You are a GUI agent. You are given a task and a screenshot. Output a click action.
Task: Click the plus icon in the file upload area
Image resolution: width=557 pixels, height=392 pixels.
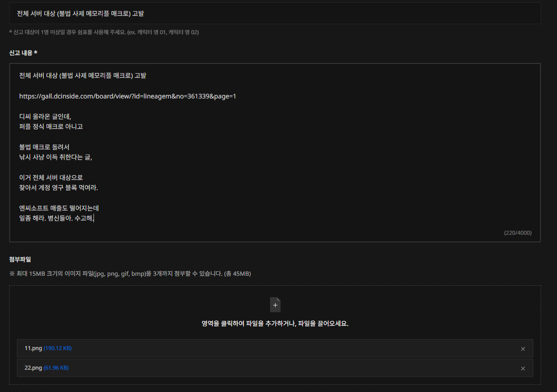pos(275,304)
